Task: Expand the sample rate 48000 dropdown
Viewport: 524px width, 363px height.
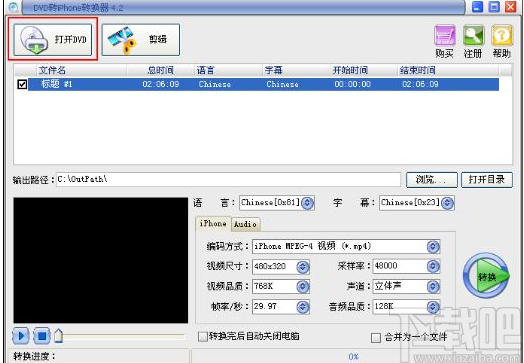Action: 433,266
